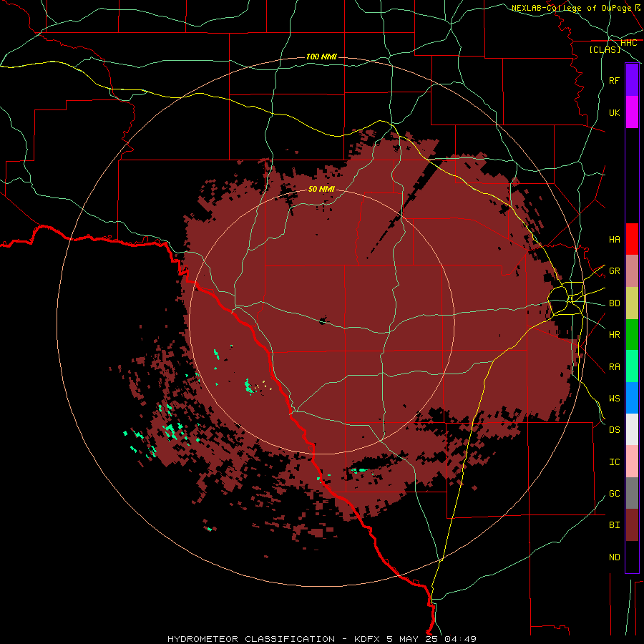This screenshot has height=644, width=644.
Task: Click the BI legend label
Action: [x=615, y=525]
